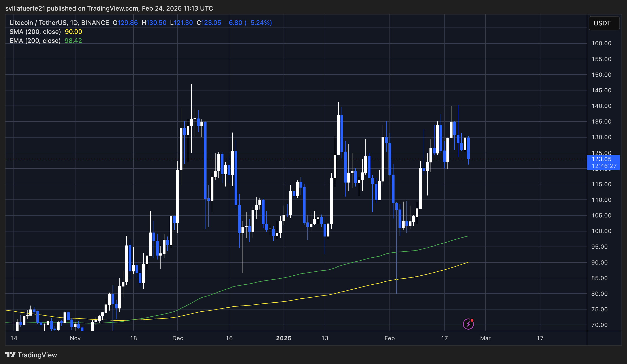Click the published header text at top
This screenshot has height=364, width=627.
pos(109,8)
